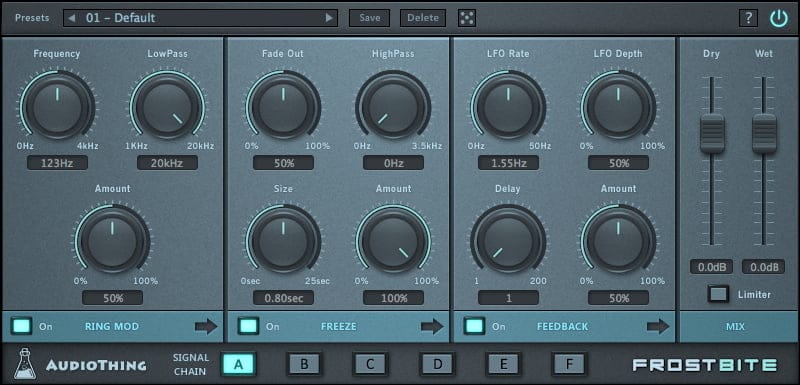Click the MIX section label

click(735, 326)
